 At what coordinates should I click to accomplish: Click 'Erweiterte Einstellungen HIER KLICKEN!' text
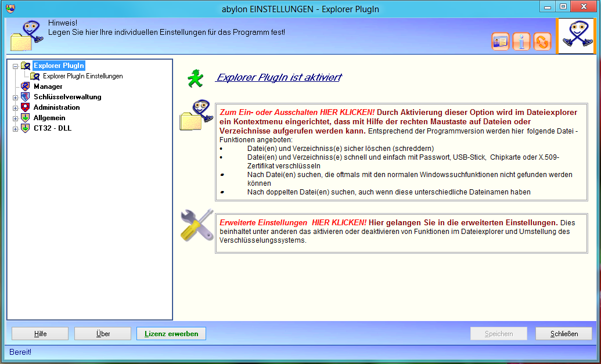click(293, 222)
